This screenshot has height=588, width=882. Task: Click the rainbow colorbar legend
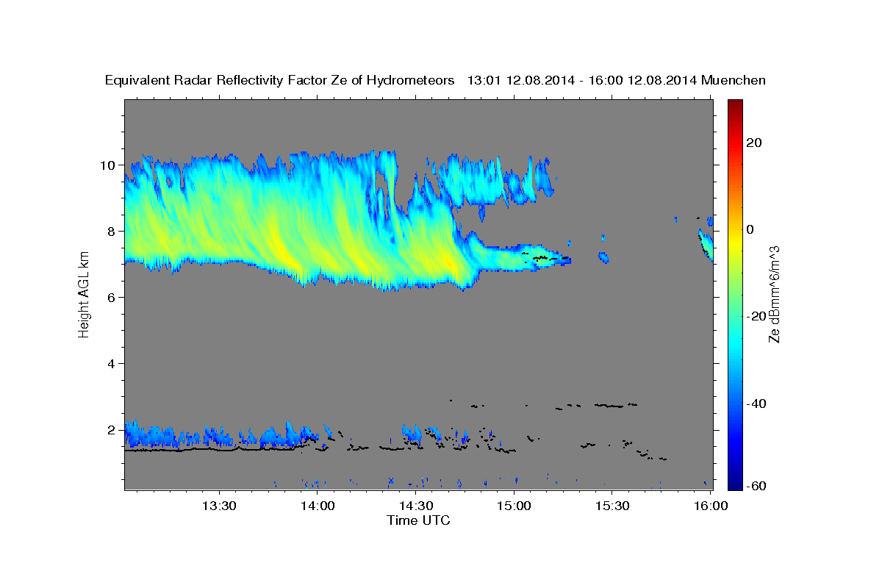tap(736, 294)
